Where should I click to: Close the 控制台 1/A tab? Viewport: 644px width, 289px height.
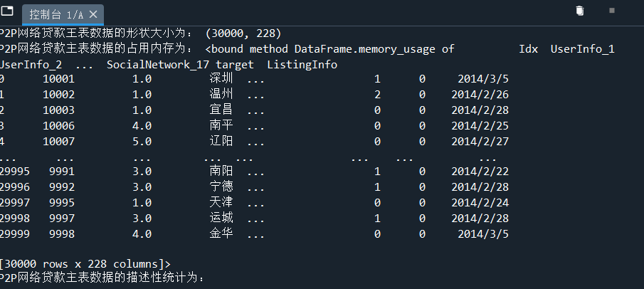94,13
